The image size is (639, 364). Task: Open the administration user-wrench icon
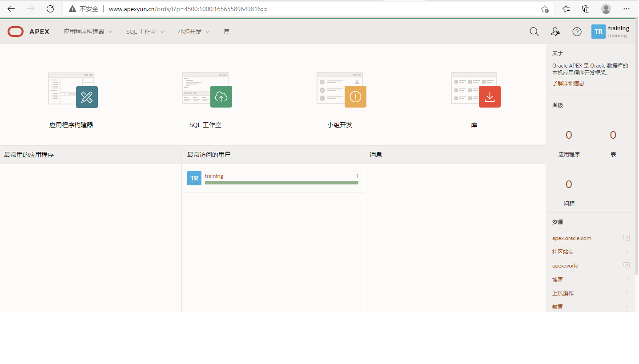[x=555, y=32]
